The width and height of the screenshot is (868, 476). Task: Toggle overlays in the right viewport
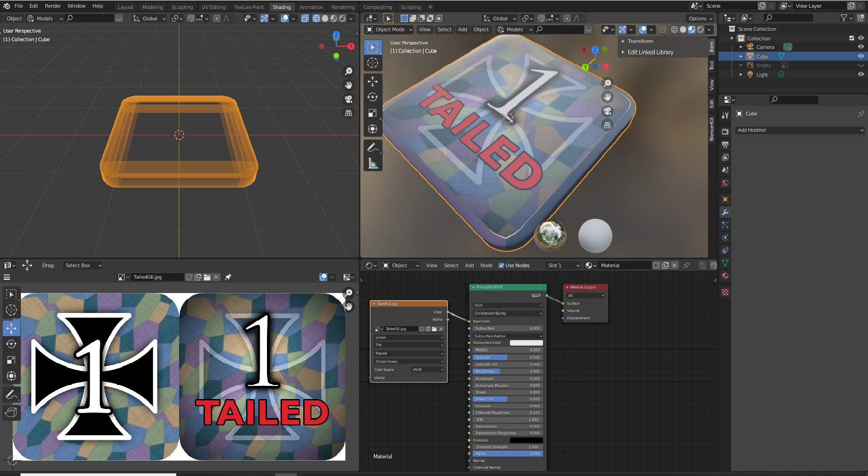[642, 29]
